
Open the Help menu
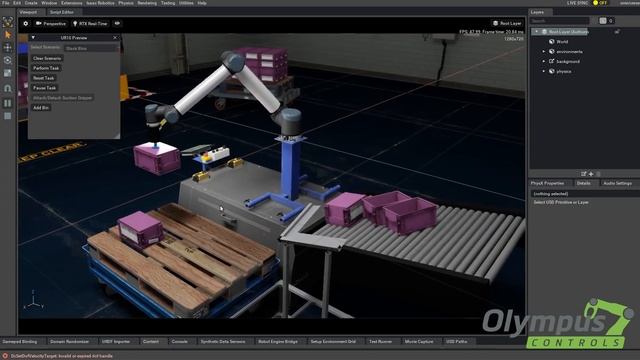(x=202, y=3)
